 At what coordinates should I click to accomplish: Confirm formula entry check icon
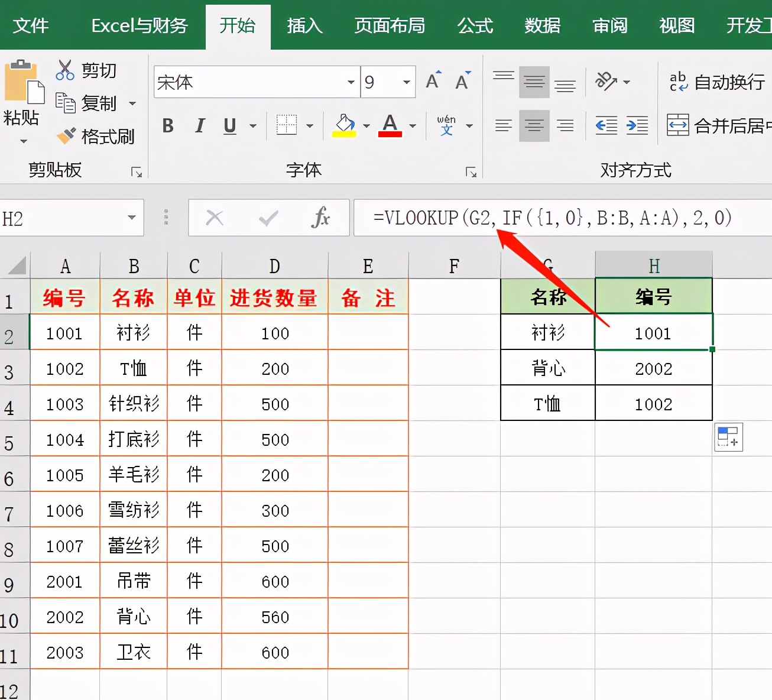[x=268, y=218]
